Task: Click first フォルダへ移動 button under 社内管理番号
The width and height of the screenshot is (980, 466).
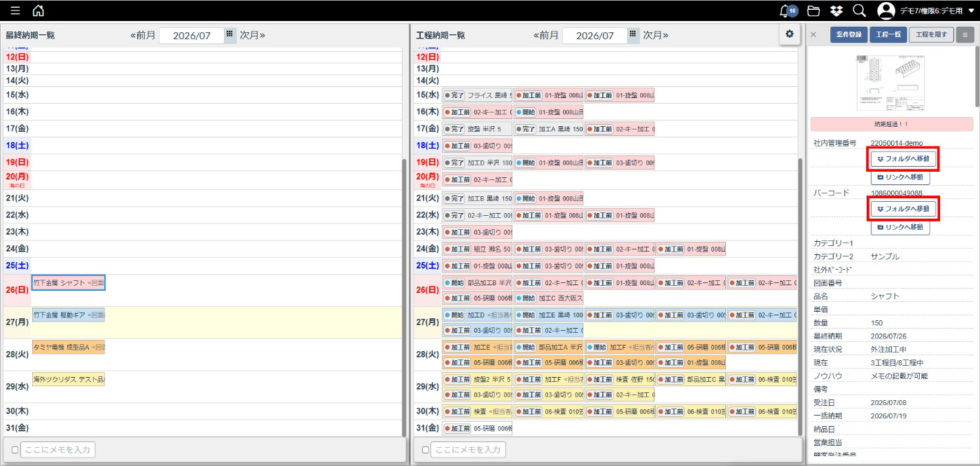Action: coord(903,159)
